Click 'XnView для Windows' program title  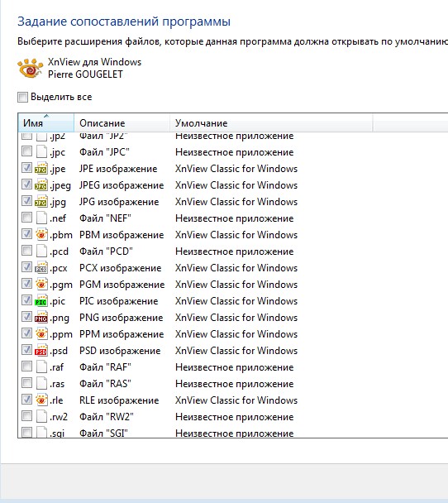tap(94, 62)
